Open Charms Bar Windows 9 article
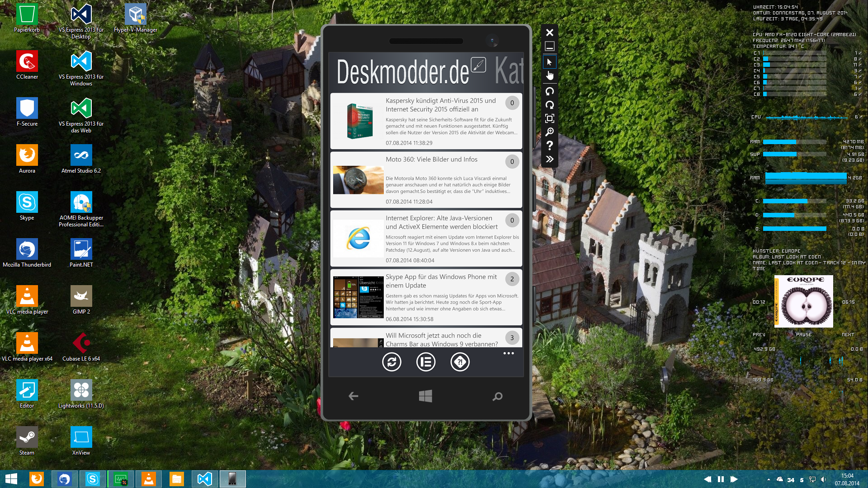 426,338
